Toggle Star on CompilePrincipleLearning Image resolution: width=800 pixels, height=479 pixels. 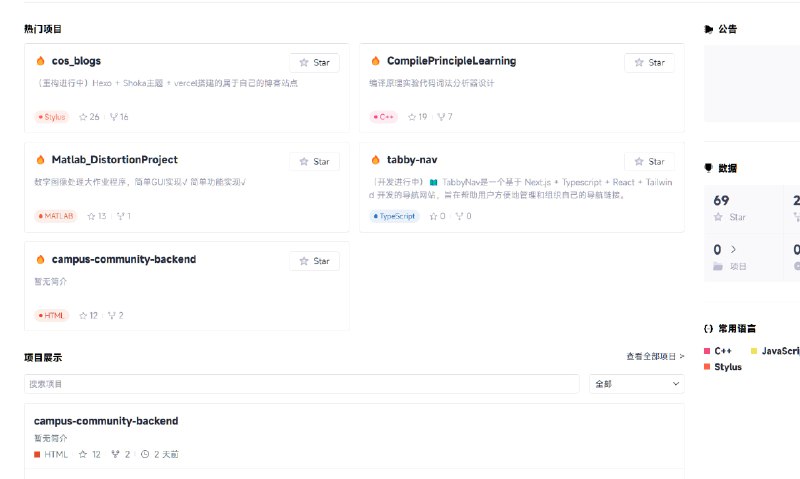649,62
